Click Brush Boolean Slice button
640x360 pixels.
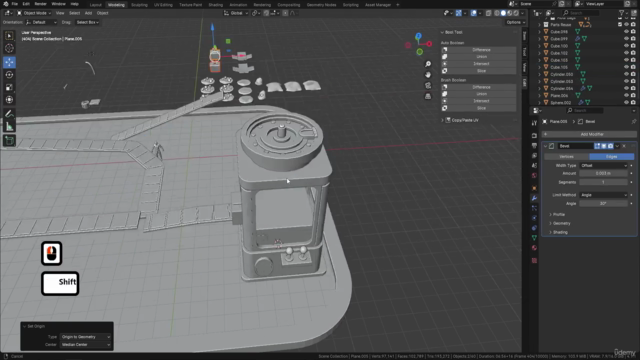click(x=478, y=108)
